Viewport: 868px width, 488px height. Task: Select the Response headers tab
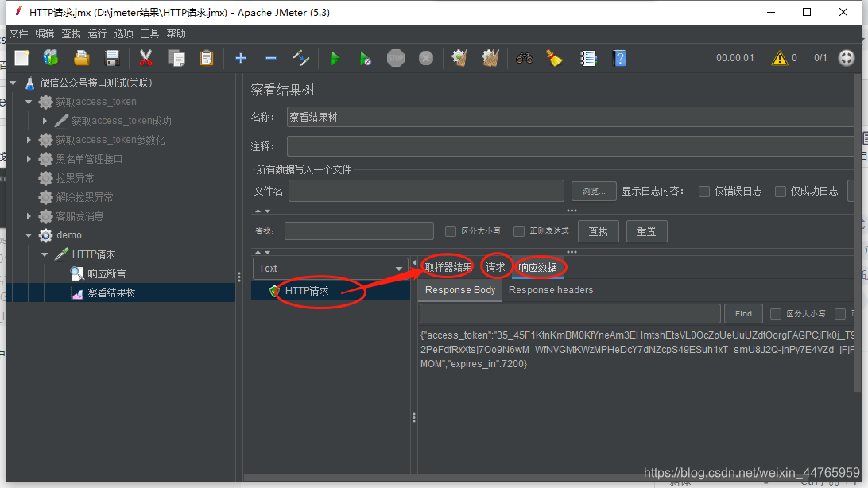pos(551,290)
